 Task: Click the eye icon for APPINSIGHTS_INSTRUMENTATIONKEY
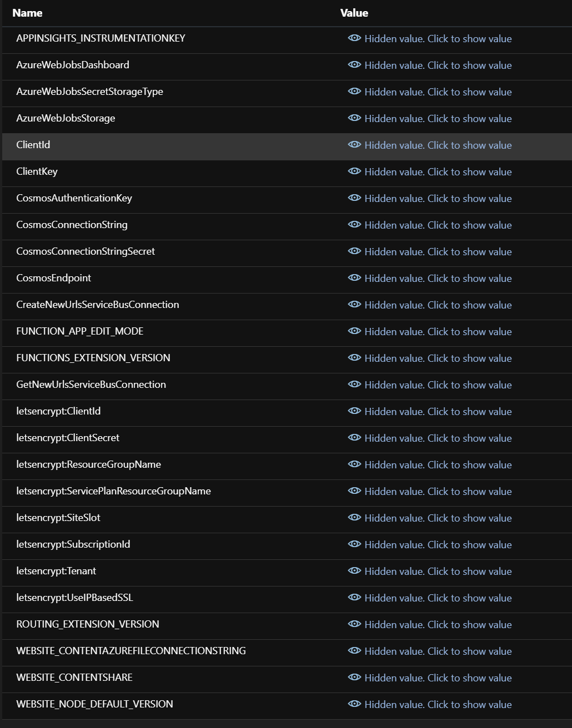click(354, 38)
